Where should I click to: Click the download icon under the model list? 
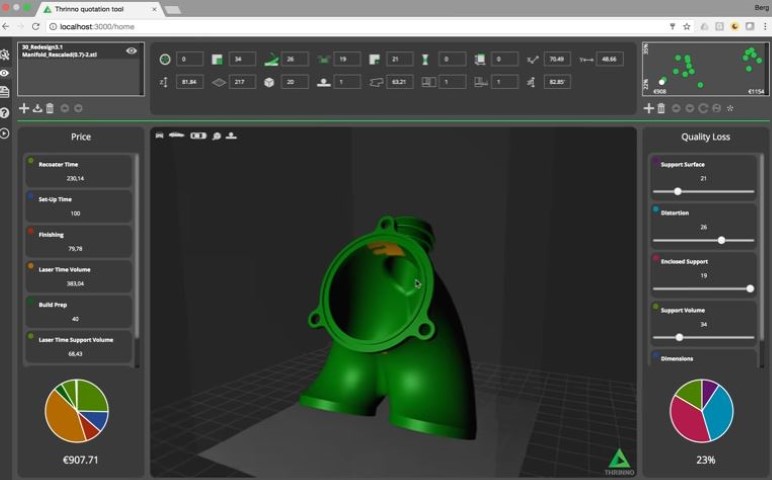point(37,108)
